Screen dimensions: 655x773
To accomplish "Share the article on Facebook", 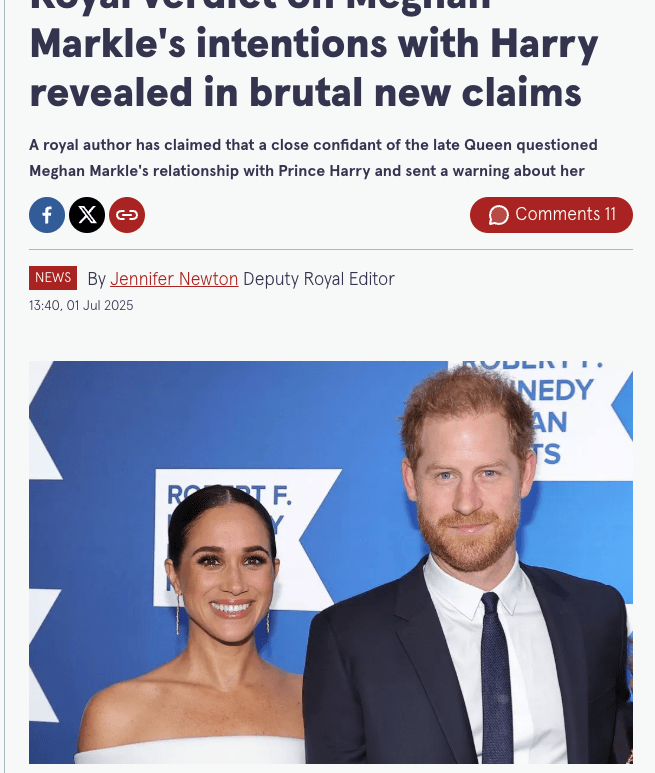I will pyautogui.click(x=47, y=215).
